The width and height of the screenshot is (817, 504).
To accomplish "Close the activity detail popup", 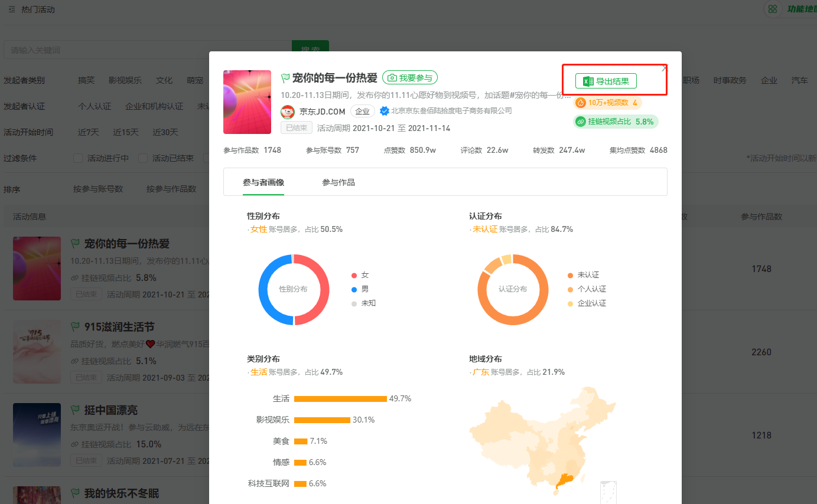I will [x=665, y=68].
